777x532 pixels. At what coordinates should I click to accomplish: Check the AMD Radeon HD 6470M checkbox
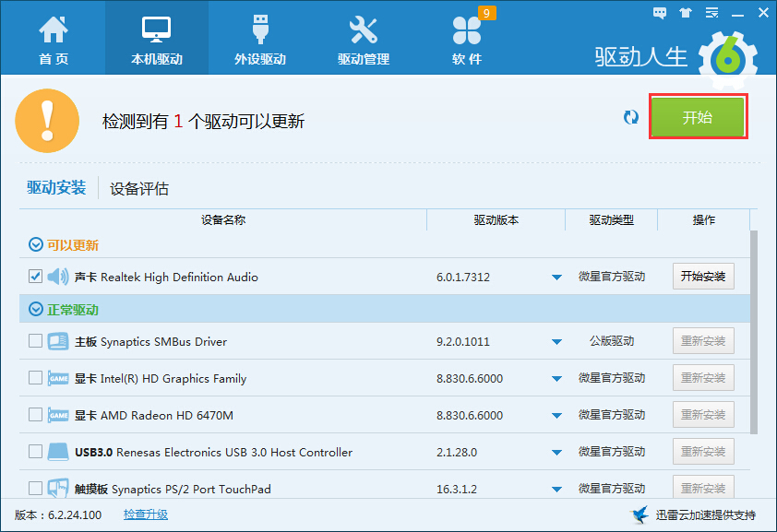tap(35, 415)
